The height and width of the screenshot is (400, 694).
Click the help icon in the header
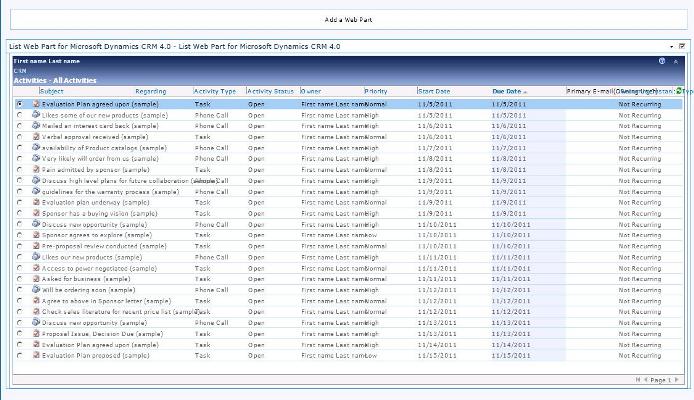(x=662, y=61)
